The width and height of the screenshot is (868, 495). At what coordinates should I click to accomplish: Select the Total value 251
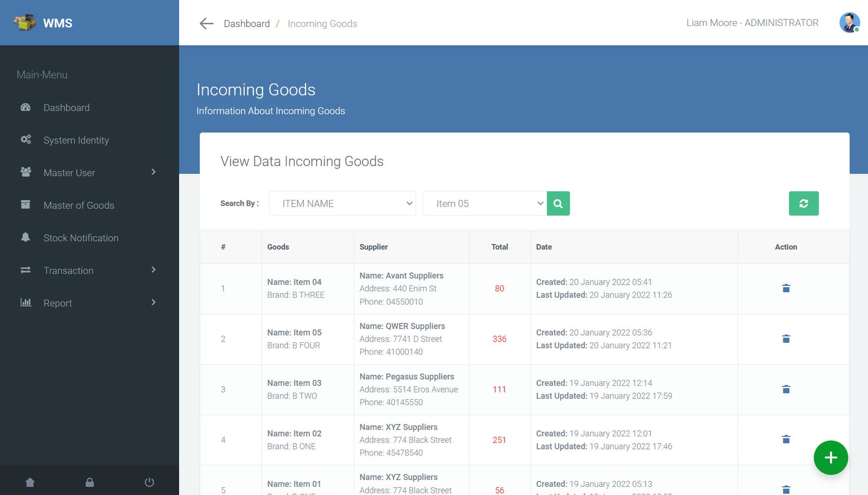(x=499, y=440)
